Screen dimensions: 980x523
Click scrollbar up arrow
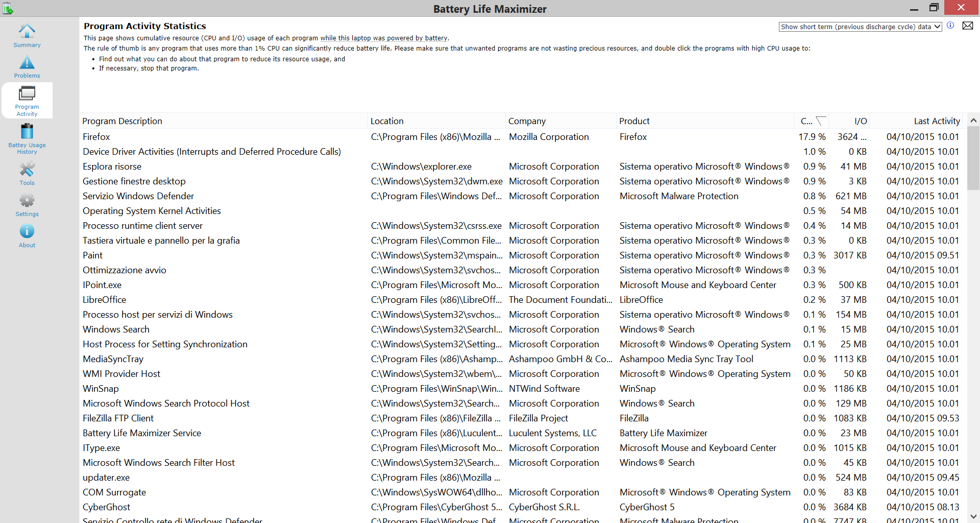(x=973, y=121)
